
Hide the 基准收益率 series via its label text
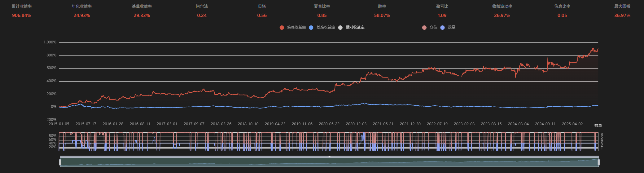326,27
